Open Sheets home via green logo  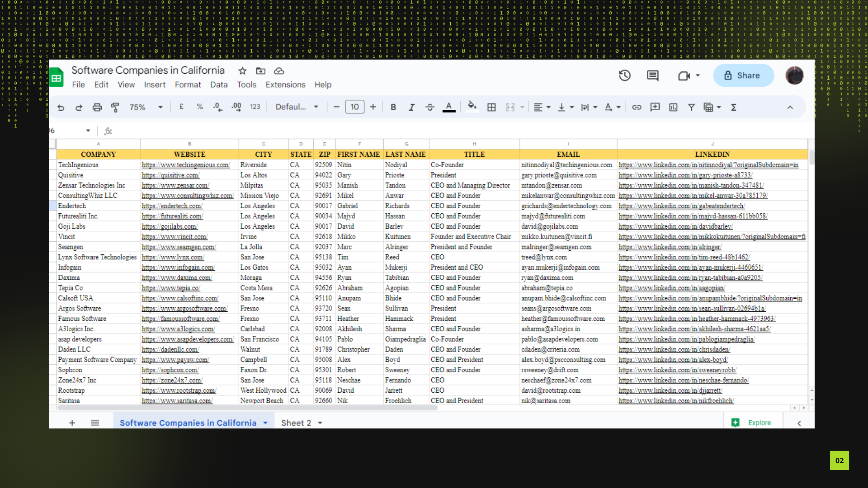[56, 78]
